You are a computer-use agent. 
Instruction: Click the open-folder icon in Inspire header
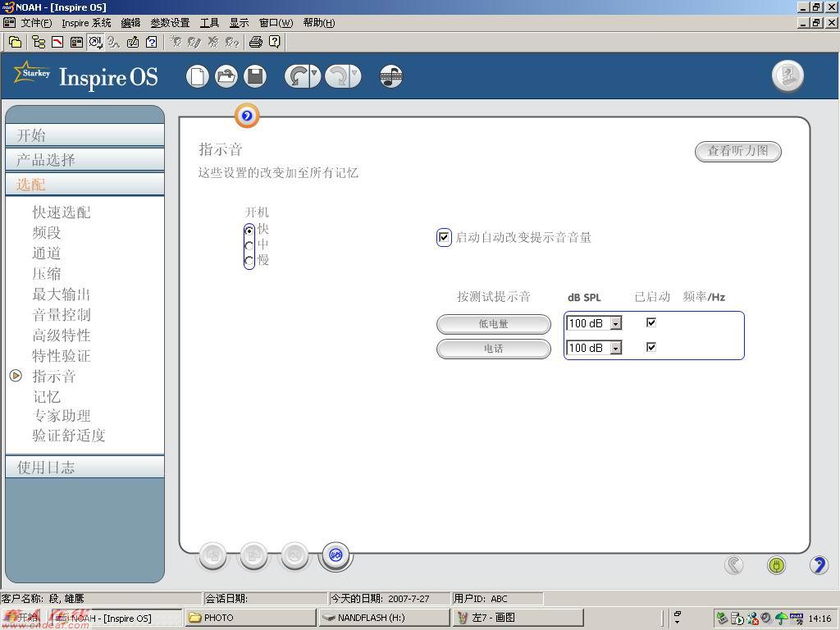point(226,76)
